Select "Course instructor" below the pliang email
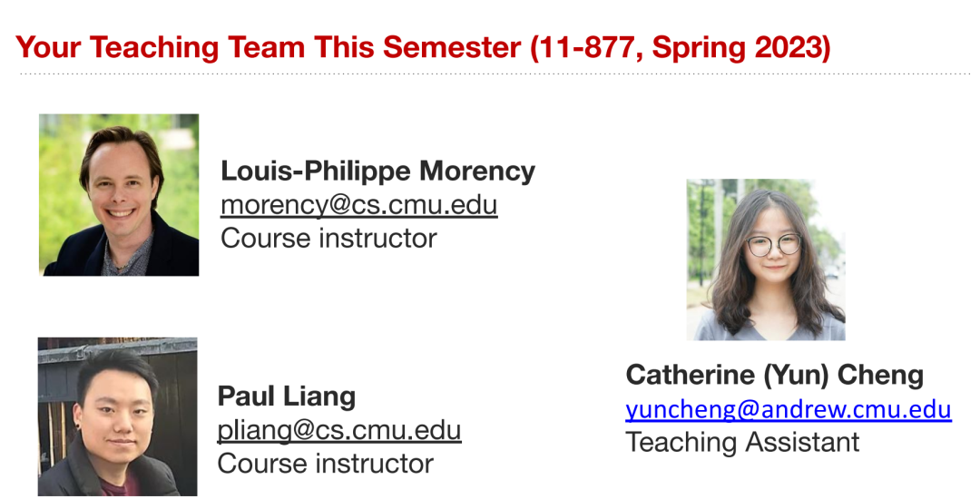This screenshot has width=980, height=499. tap(325, 464)
